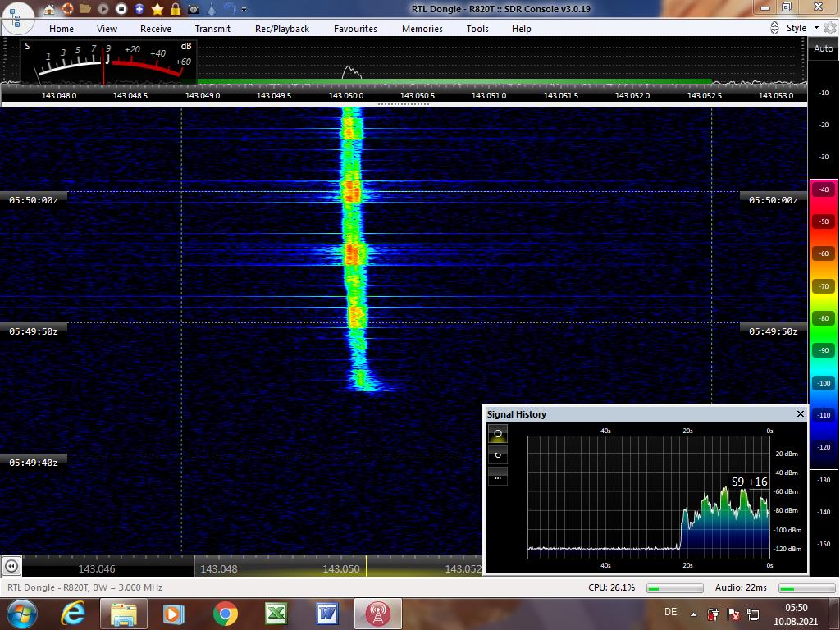840x630 pixels.
Task: Open the Tools ribbon tab
Action: pyautogui.click(x=477, y=29)
